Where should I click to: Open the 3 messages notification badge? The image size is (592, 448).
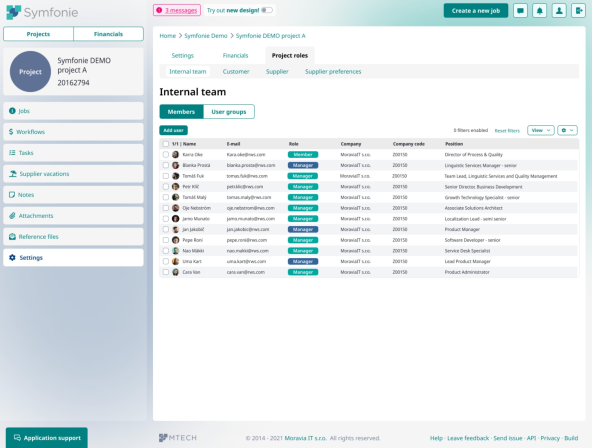point(177,10)
